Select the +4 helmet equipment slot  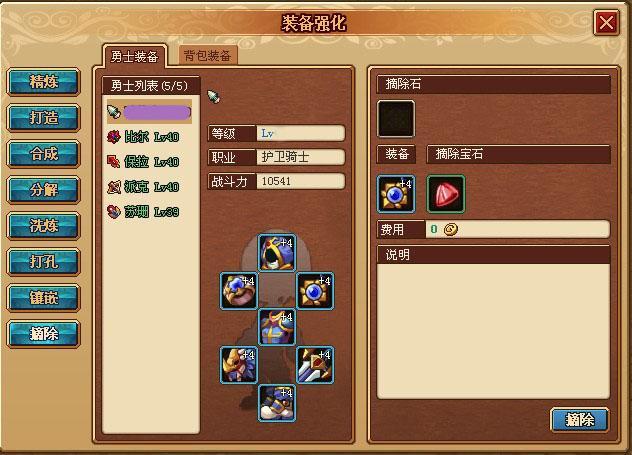point(276,253)
